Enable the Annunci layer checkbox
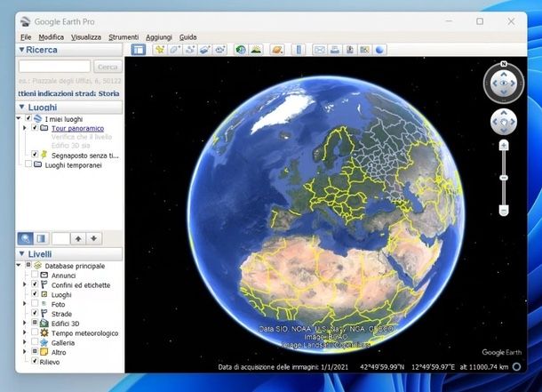542x392 pixels. (x=35, y=275)
